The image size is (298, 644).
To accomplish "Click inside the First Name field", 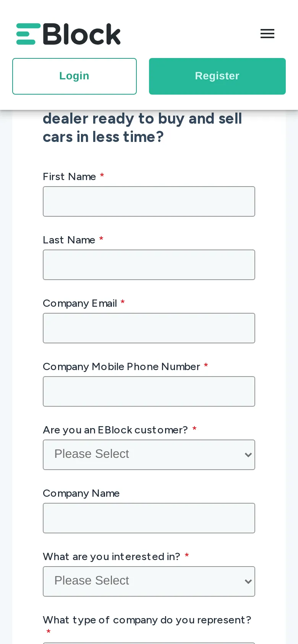I will [149, 201].
